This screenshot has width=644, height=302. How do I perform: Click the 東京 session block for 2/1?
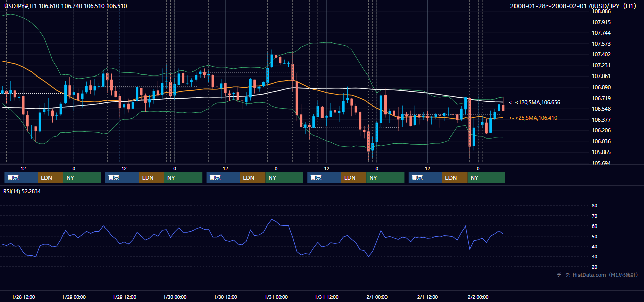(x=426, y=178)
